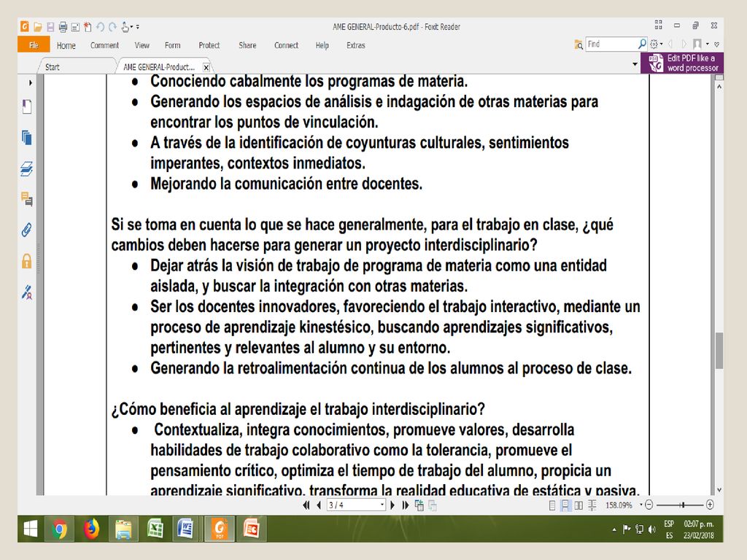Click the volume speaker icon in system tray
The image size is (747, 560).
[x=652, y=529]
